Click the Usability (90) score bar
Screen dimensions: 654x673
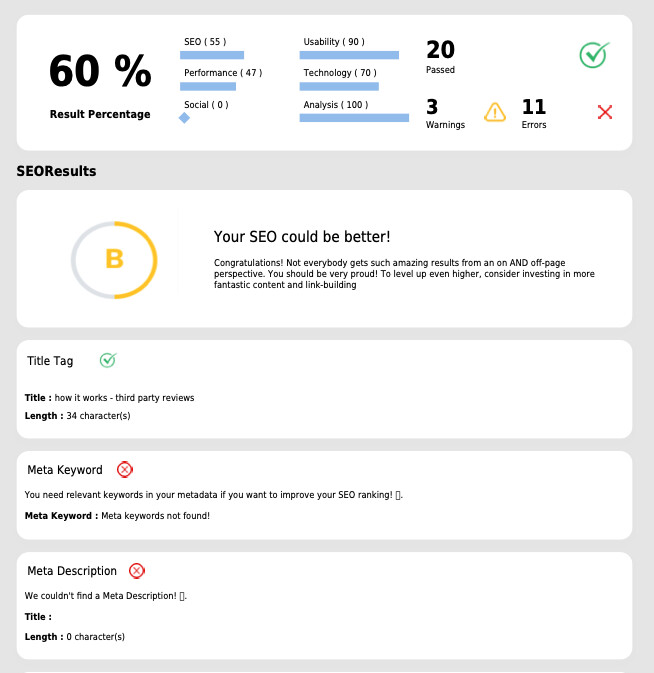coord(349,55)
